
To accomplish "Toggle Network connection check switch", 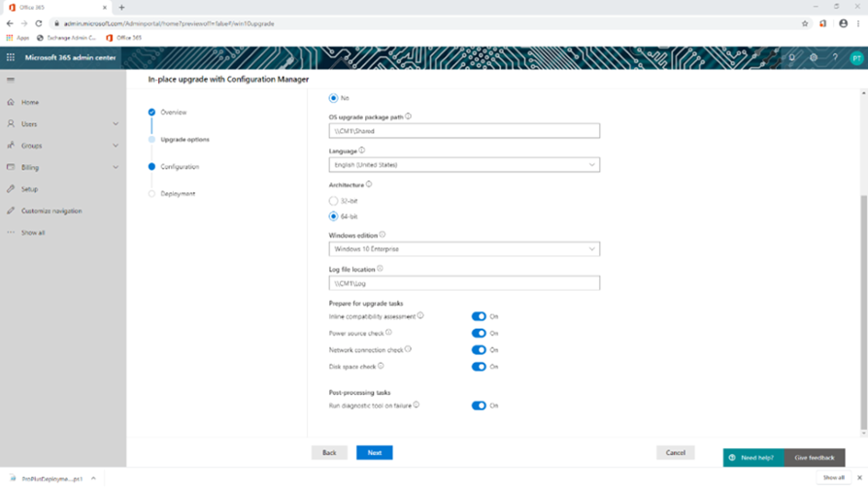I will (x=479, y=350).
